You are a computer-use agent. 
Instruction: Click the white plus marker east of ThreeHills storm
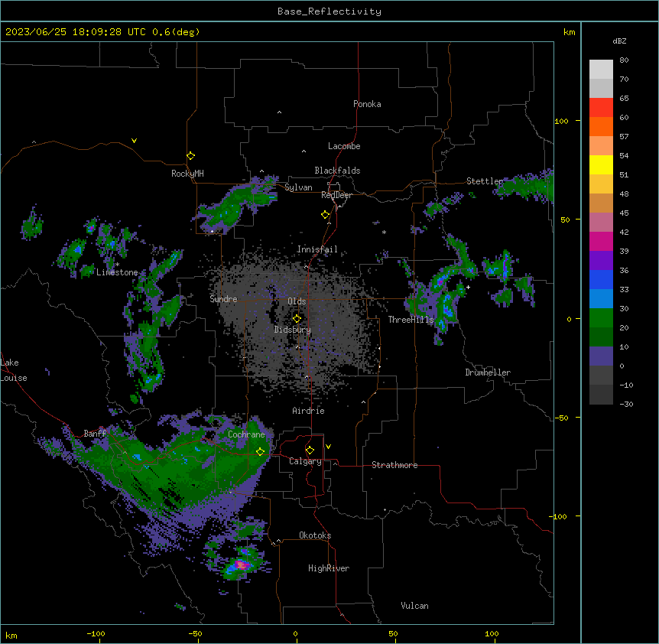(468, 287)
